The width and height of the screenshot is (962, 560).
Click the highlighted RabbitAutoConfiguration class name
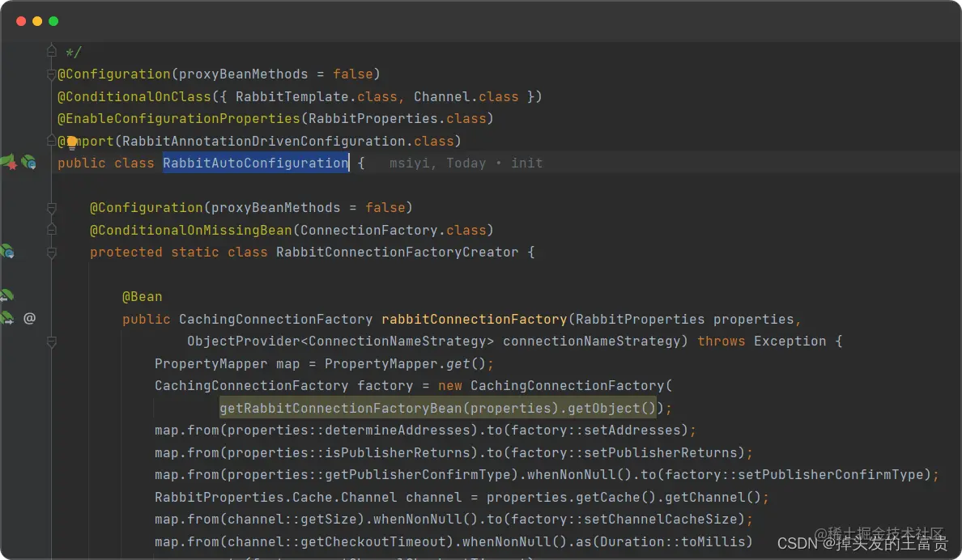[256, 163]
